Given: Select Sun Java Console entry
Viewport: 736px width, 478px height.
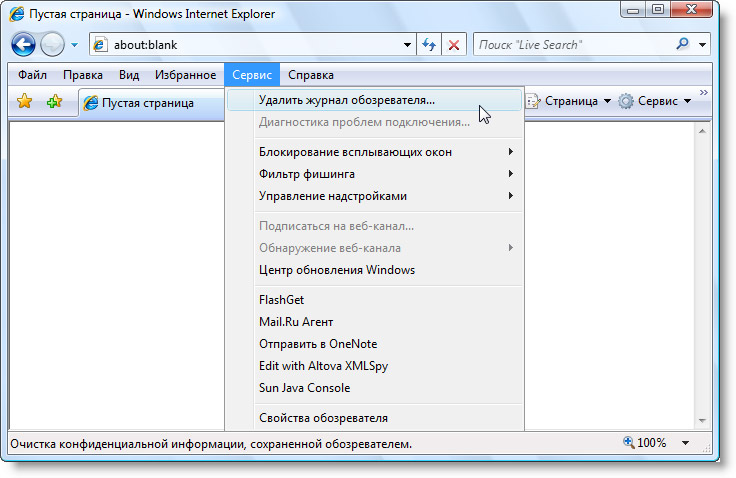Looking at the screenshot, I should pos(374,388).
